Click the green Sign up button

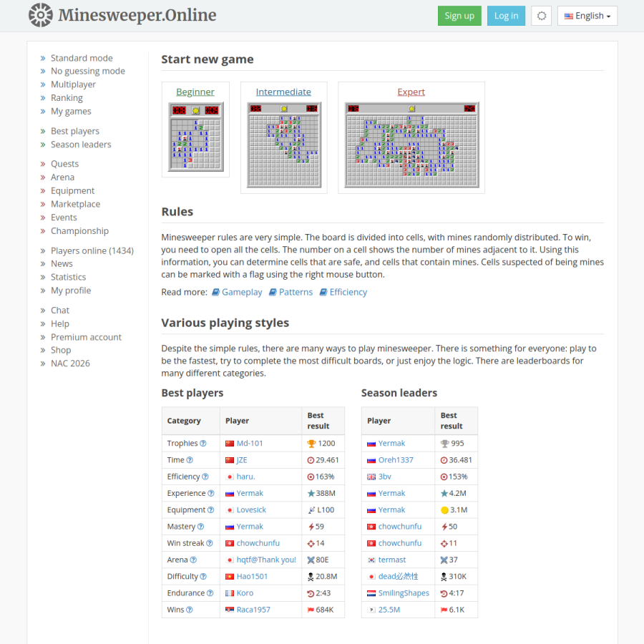pos(459,16)
